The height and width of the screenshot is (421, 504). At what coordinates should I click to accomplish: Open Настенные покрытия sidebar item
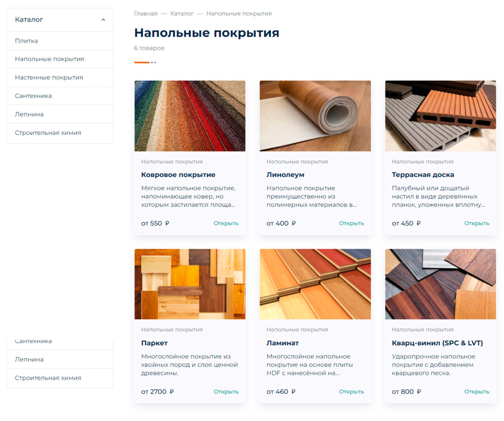[x=60, y=77]
